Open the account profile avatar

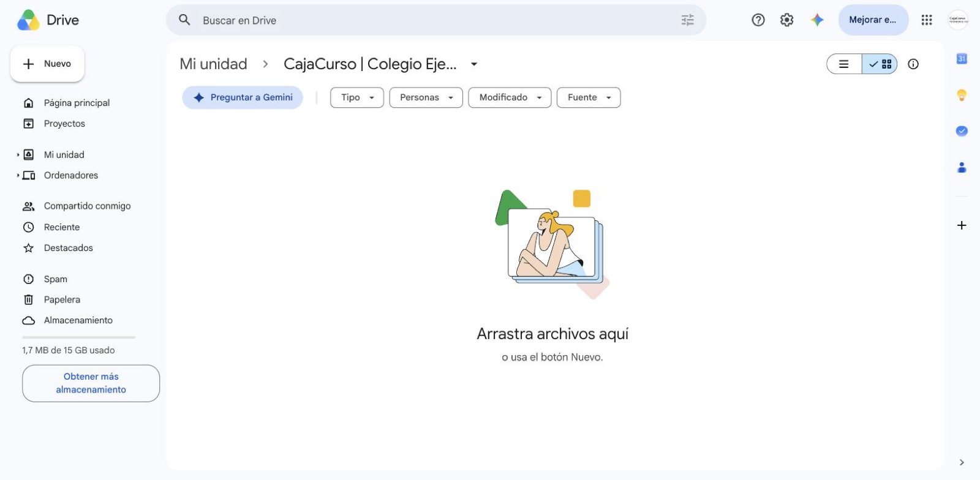pyautogui.click(x=958, y=20)
